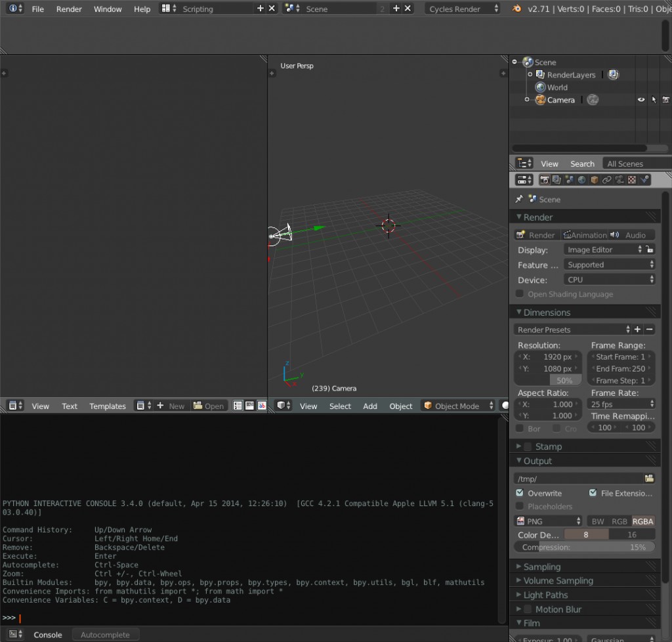Open the Templates menu in the text editor
The height and width of the screenshot is (642, 672).
tap(107, 406)
